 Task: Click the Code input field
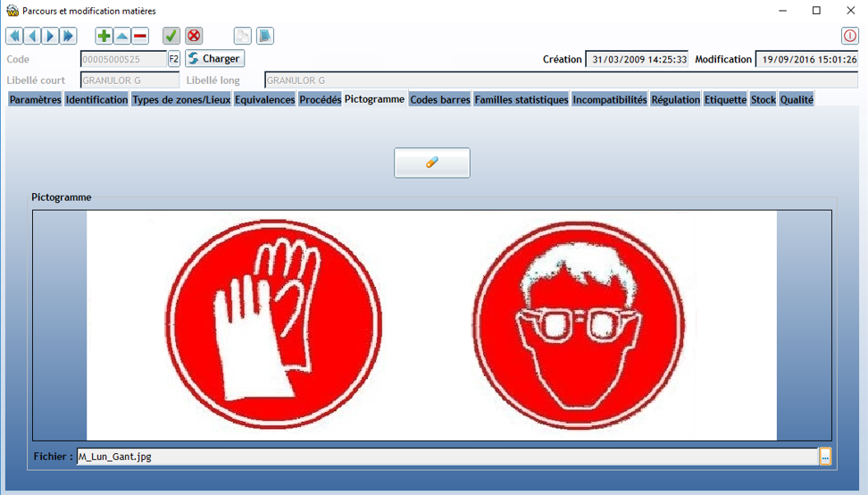coord(123,59)
